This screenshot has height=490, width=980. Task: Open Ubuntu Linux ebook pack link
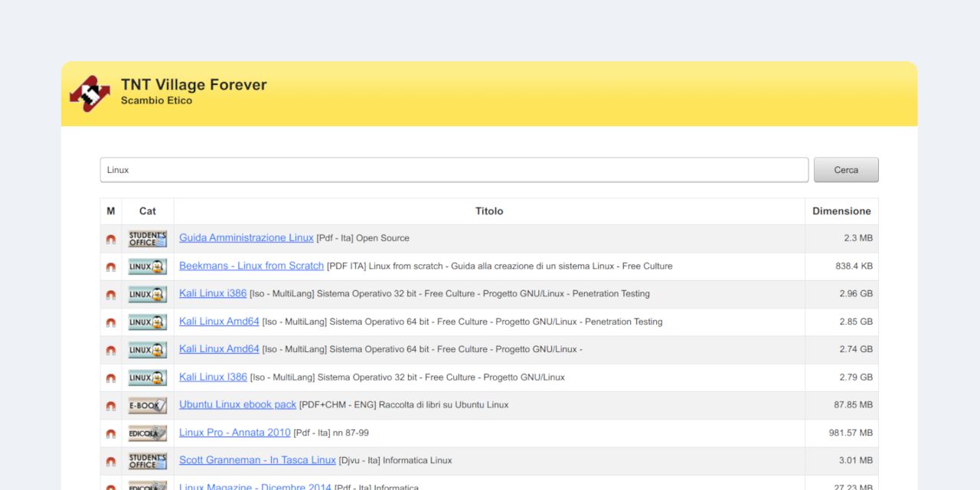(x=237, y=404)
